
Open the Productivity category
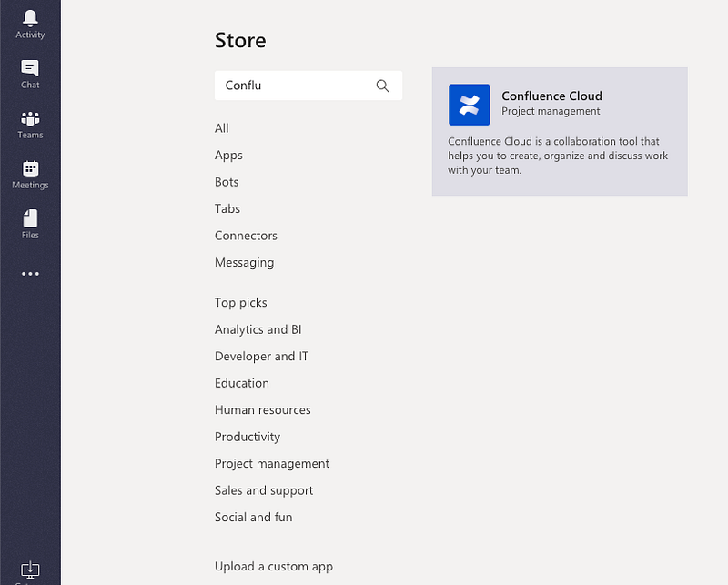click(248, 437)
